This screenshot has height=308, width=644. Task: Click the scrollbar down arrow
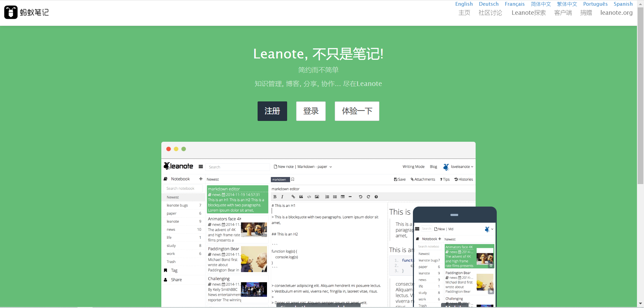point(640,304)
